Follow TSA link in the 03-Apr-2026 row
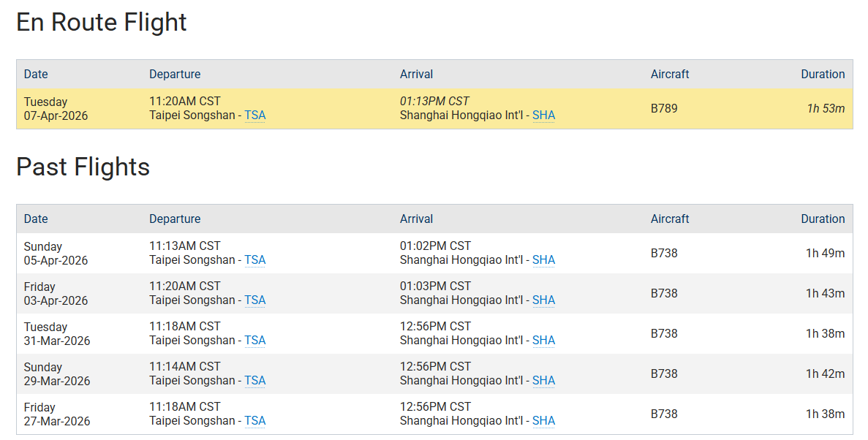 (254, 300)
